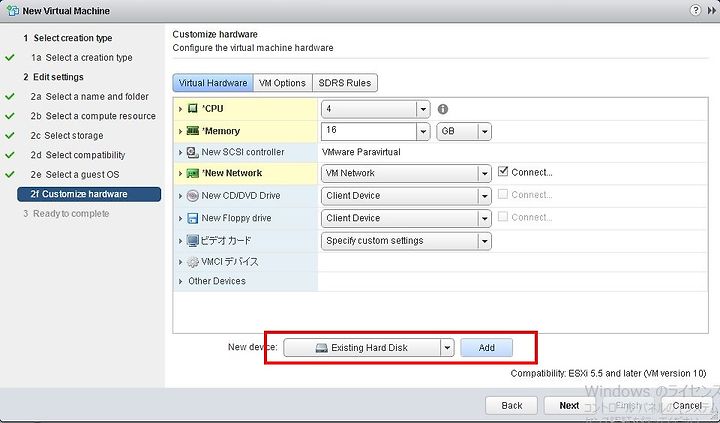This screenshot has width=720, height=423.
Task: Switch to the VM Options tab
Action: [x=282, y=83]
